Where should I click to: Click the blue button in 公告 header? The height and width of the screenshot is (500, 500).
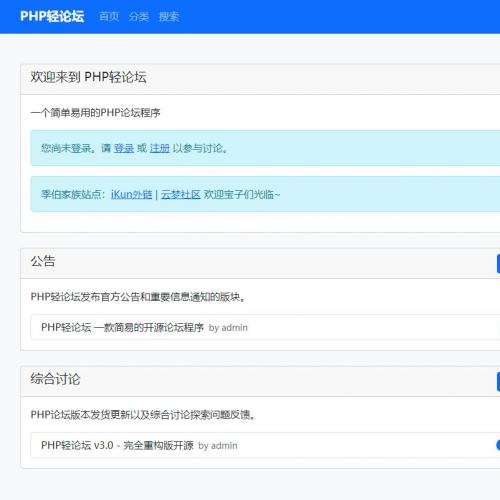pos(498,264)
